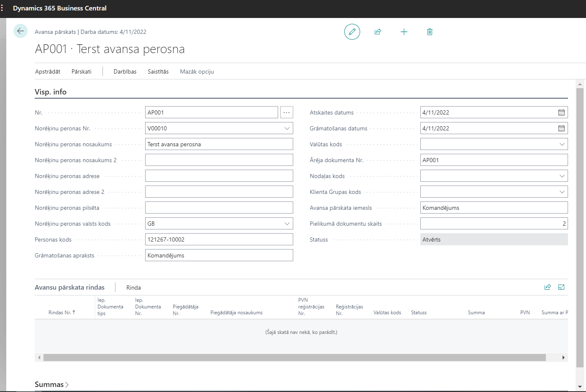The image size is (586, 392).
Task: Open the Nodaļas kods dropdown
Action: pyautogui.click(x=562, y=176)
